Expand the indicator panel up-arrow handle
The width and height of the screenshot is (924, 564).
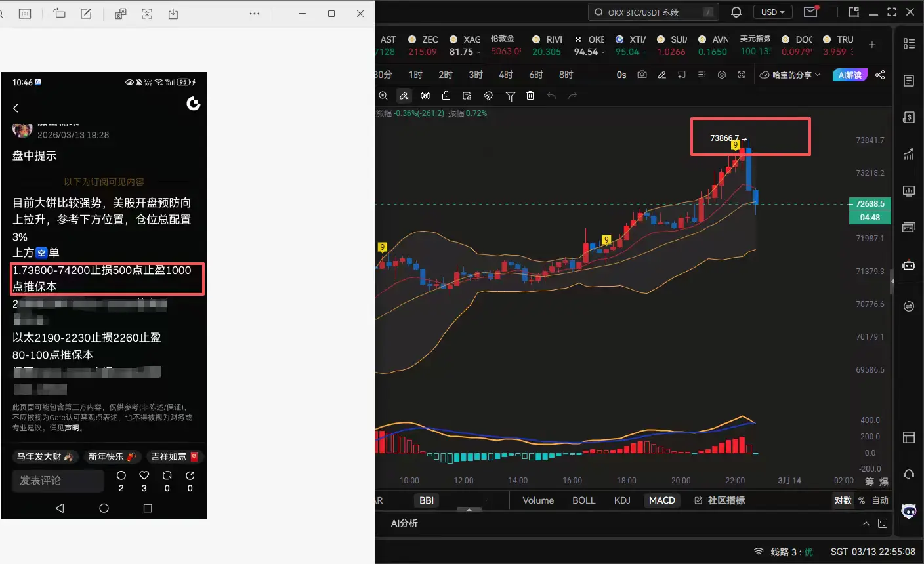[469, 509]
